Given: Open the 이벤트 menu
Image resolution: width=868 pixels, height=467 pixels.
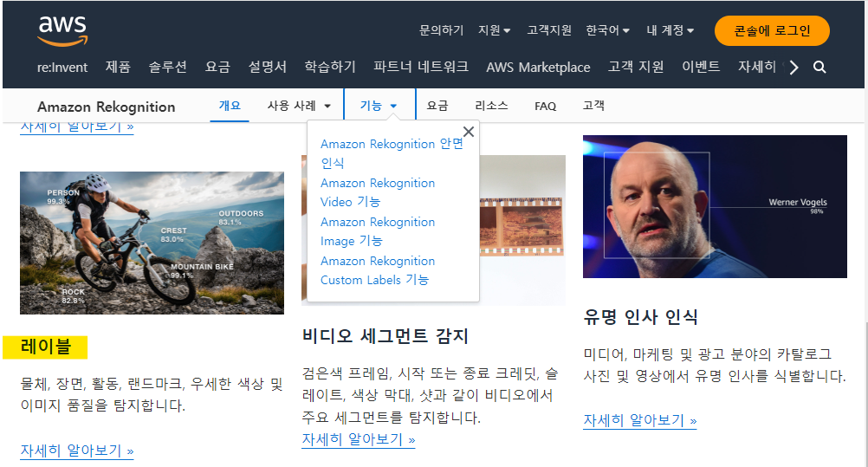Looking at the screenshot, I should [x=701, y=67].
